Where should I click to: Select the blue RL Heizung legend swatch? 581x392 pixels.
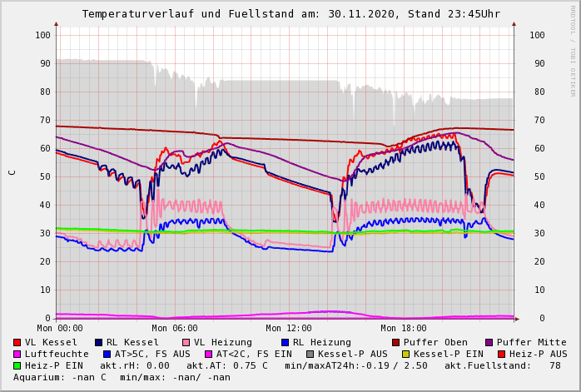(285, 342)
